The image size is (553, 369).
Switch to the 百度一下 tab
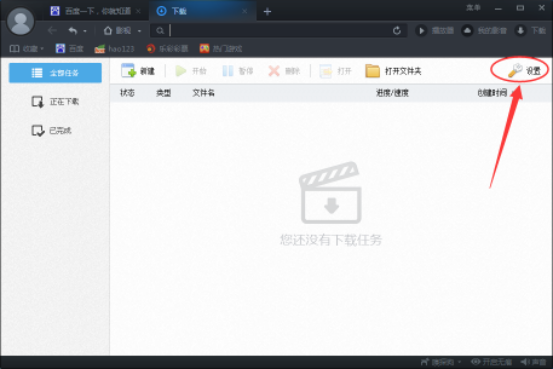click(x=96, y=11)
